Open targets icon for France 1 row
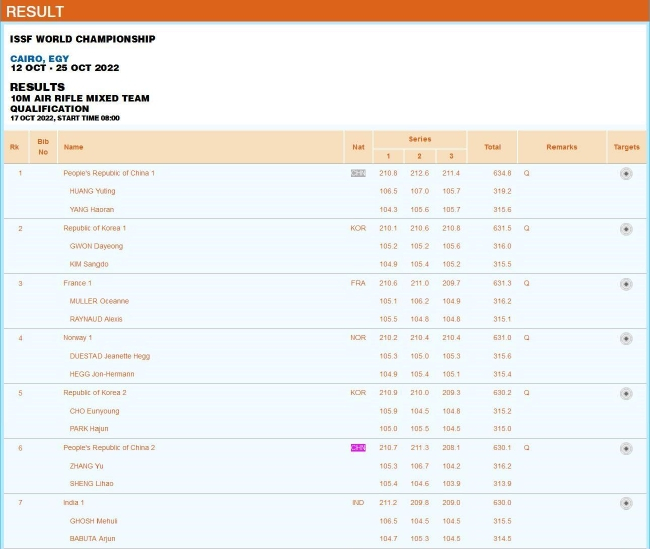This screenshot has width=650, height=549. (626, 284)
